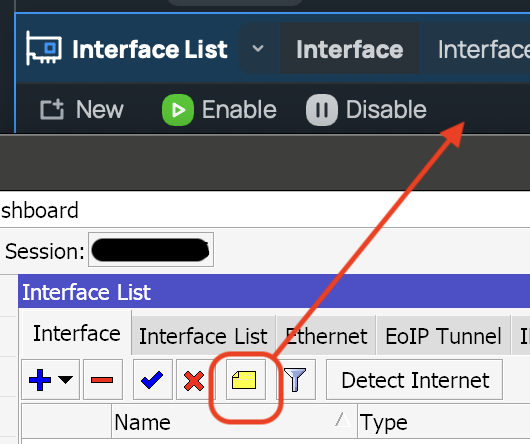Sort by the Name column header

point(234,421)
